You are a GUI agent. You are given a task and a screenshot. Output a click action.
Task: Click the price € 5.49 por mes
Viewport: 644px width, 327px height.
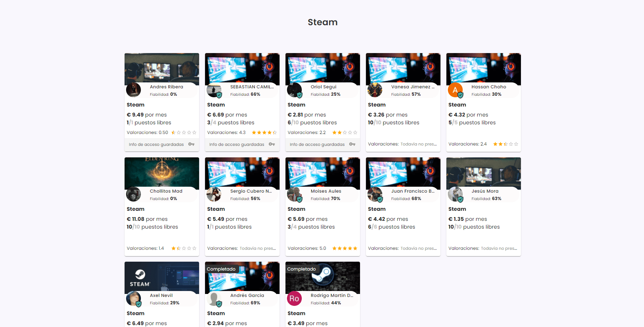tap(227, 219)
